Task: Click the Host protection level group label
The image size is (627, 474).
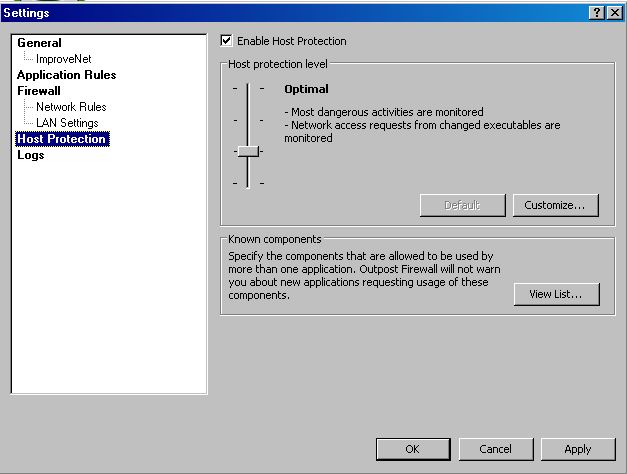Action: click(x=278, y=64)
